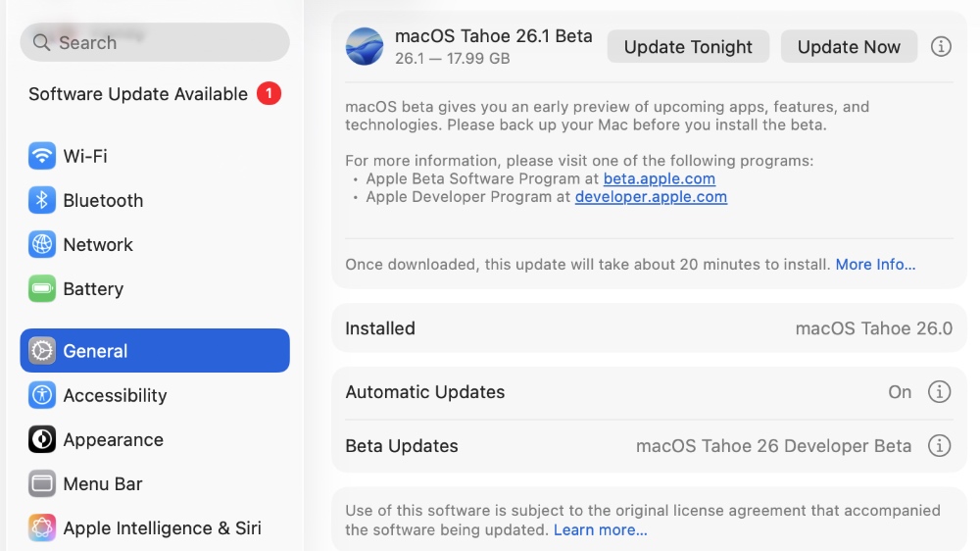Select the Menu Bar sidebar icon
The height and width of the screenshot is (551, 980).
(x=42, y=483)
